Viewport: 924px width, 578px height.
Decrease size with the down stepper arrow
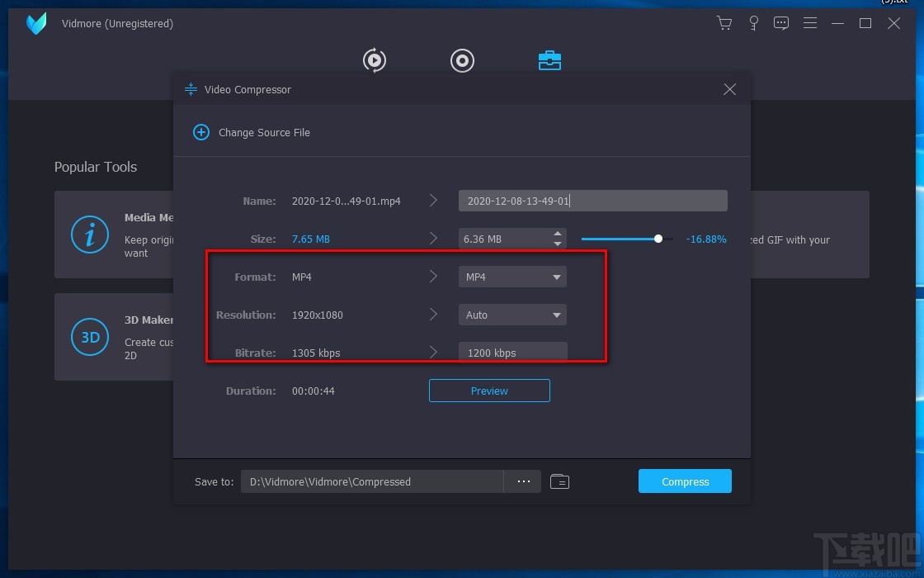(x=558, y=244)
